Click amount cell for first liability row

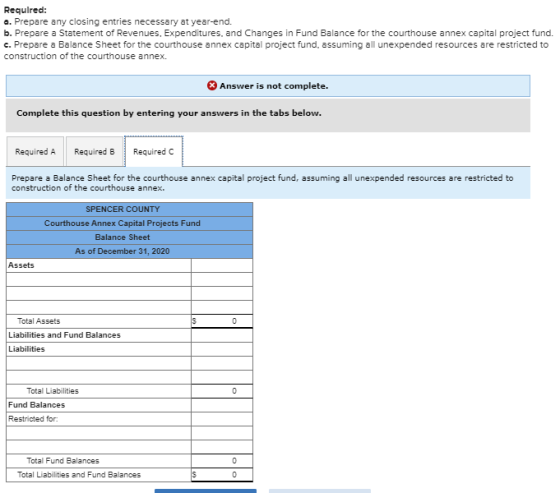click(x=222, y=363)
